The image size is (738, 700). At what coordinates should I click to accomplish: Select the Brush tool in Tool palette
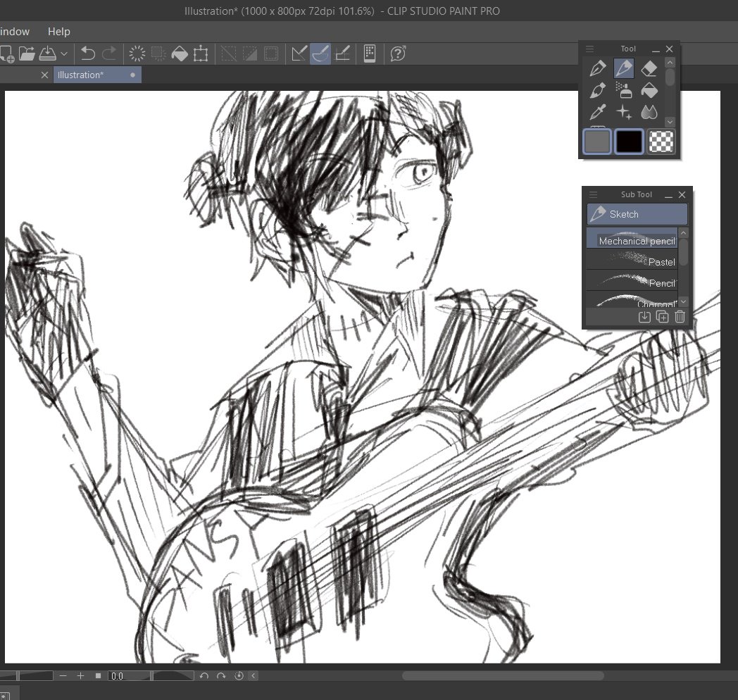point(598,90)
